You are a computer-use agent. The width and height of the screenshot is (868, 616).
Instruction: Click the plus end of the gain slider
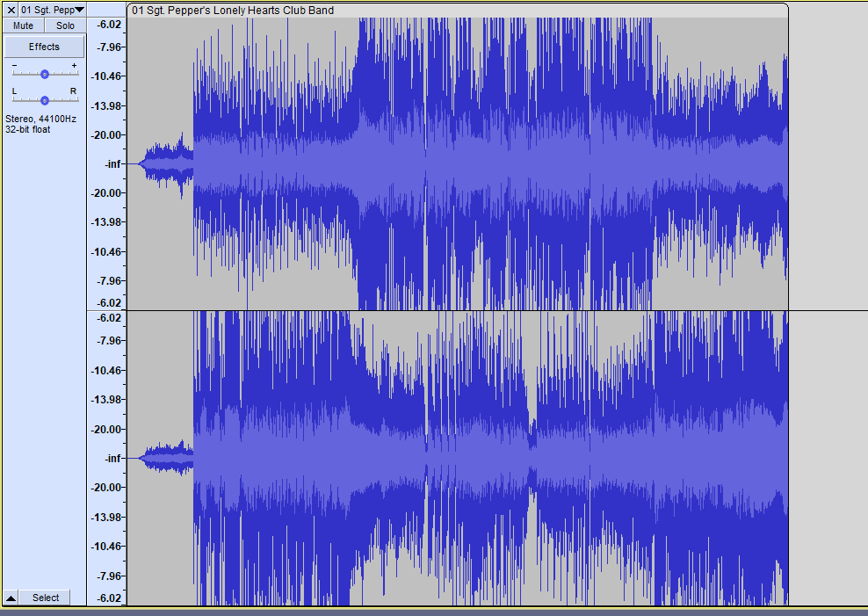pos(74,65)
